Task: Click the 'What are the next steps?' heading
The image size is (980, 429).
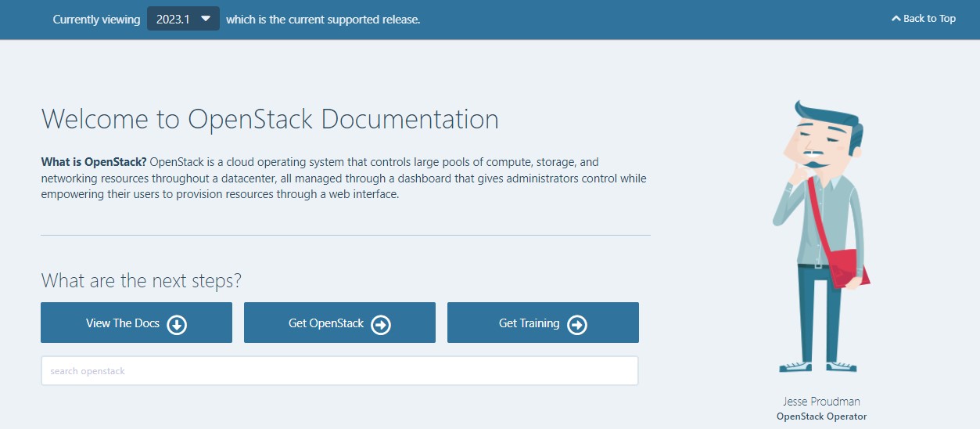Action: coord(142,280)
